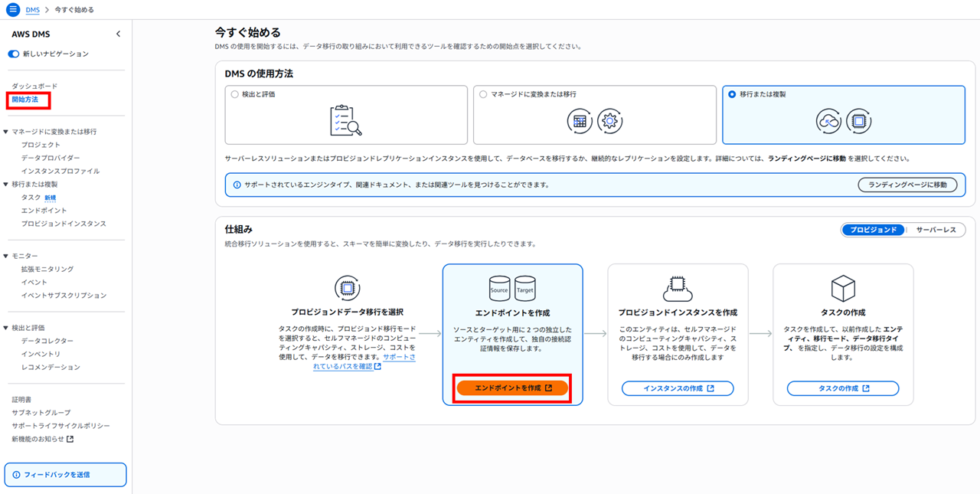This screenshot has width=980, height=494.
Task: Open 証明書 in the sidebar
Action: pos(21,400)
